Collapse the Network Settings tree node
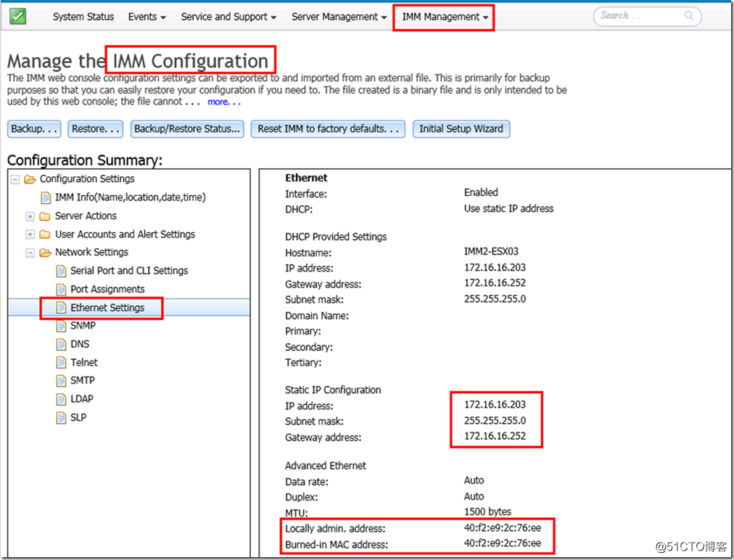Screen dimensions: 734x560 [30, 253]
